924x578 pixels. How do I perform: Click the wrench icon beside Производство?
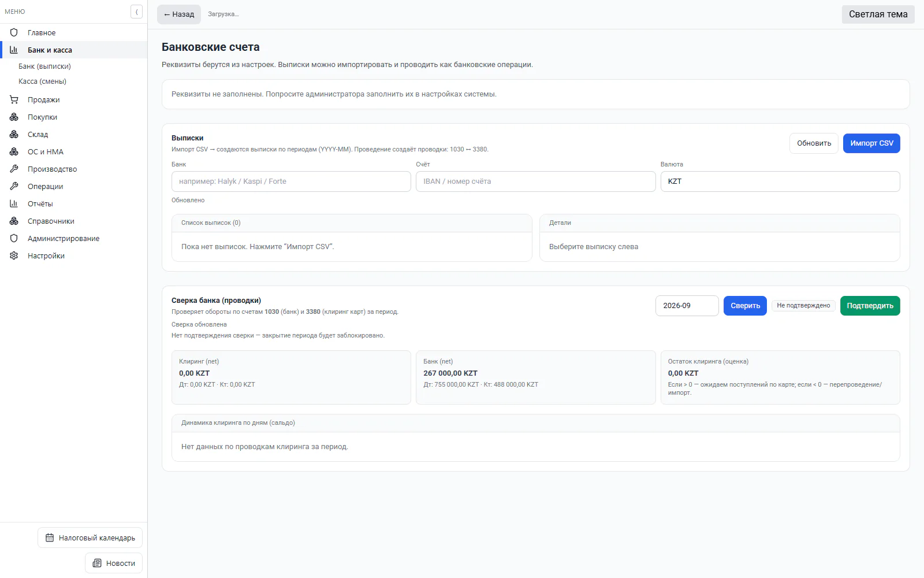(14, 169)
